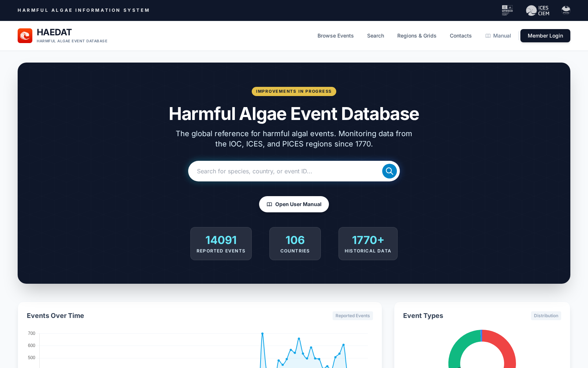Click the 14091 Reported Events stat card
The image size is (588, 368).
pyautogui.click(x=221, y=244)
